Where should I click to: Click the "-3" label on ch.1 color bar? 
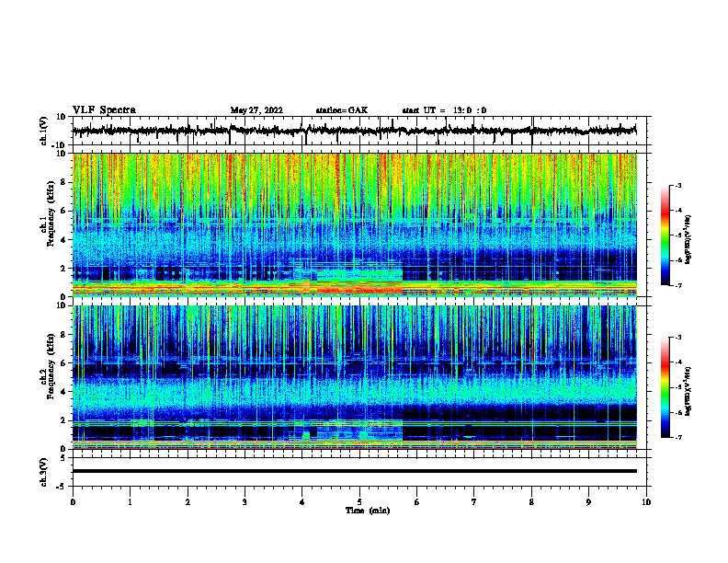coord(677,185)
